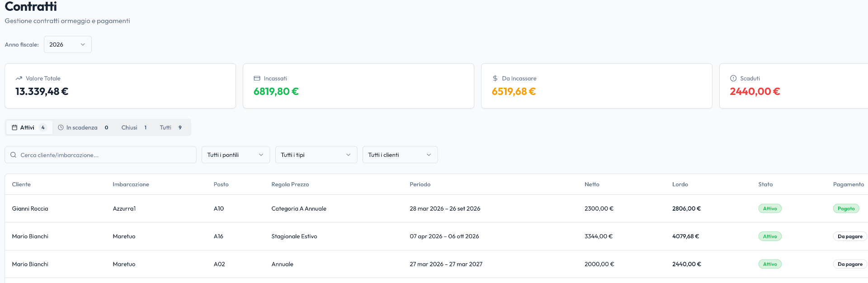The image size is (868, 283).
Task: Click the Stagionale Estivo price rule
Action: 294,236
